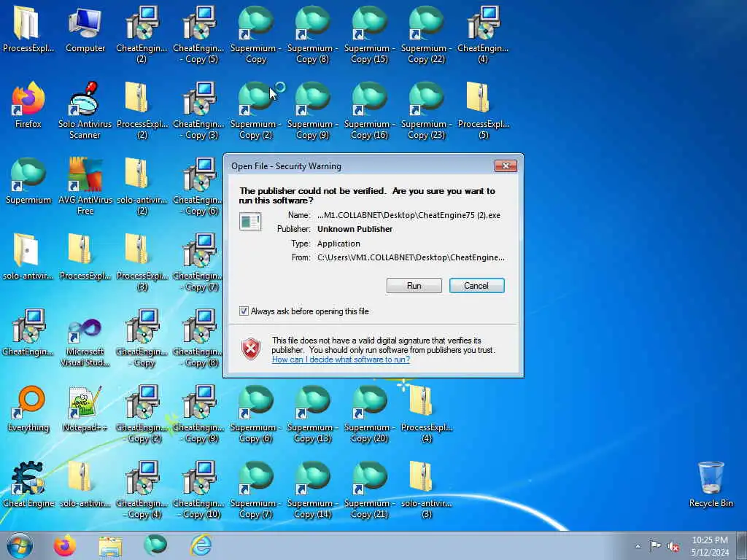
Task: Select the Computer desktop icon
Action: coord(85,28)
